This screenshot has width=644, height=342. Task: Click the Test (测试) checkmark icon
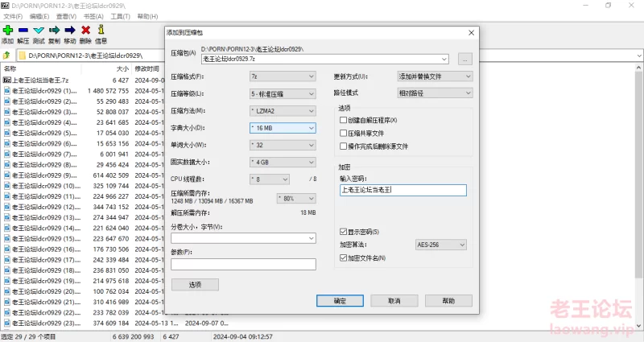[x=39, y=30]
